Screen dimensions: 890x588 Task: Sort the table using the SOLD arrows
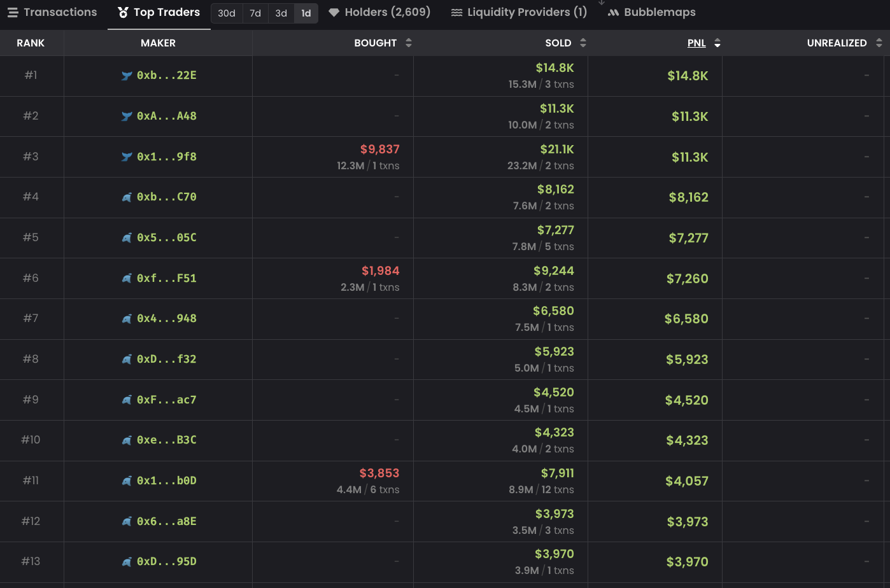[x=583, y=43]
